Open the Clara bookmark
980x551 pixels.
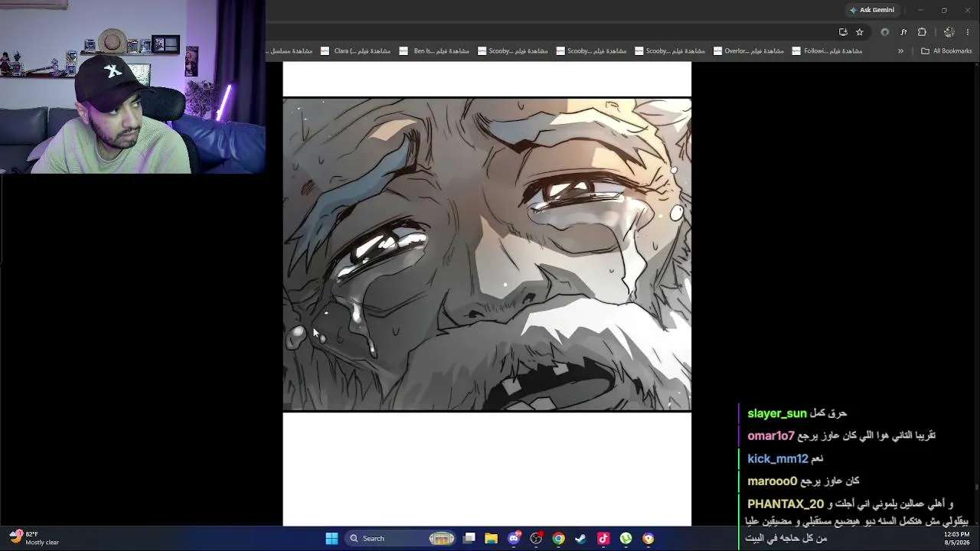(x=356, y=51)
